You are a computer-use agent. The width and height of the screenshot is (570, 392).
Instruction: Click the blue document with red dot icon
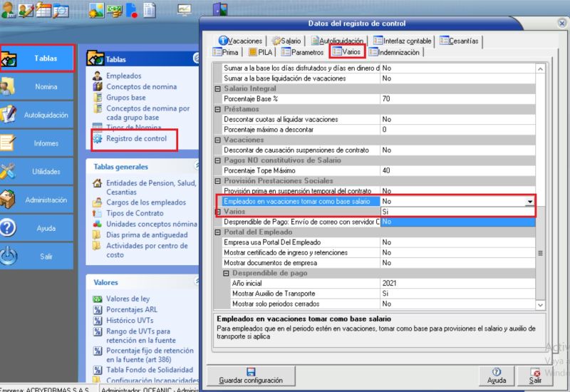click(132, 10)
